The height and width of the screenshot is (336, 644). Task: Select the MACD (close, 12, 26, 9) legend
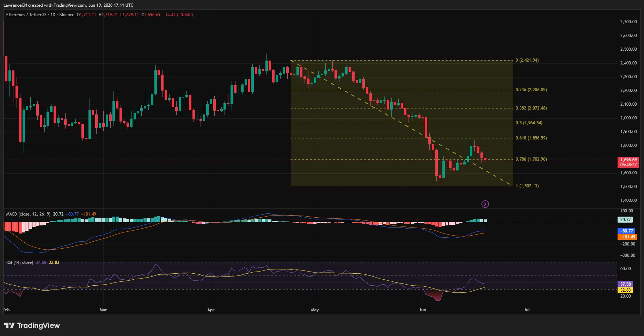(x=28, y=214)
